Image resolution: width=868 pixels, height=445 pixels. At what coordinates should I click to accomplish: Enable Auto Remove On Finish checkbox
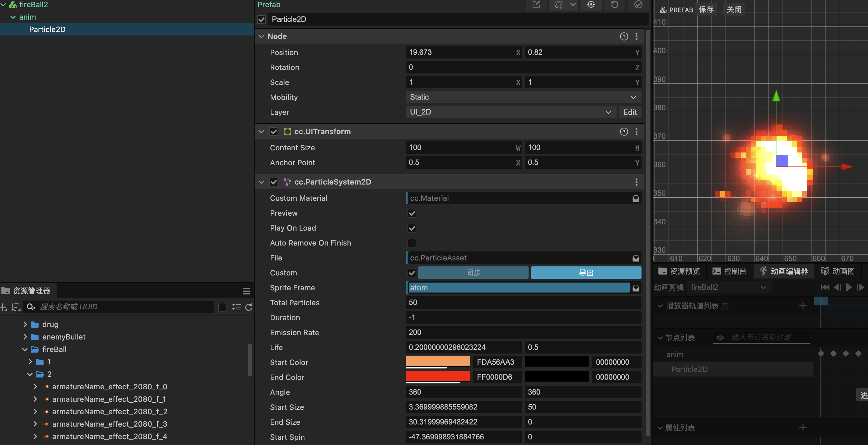coord(412,243)
